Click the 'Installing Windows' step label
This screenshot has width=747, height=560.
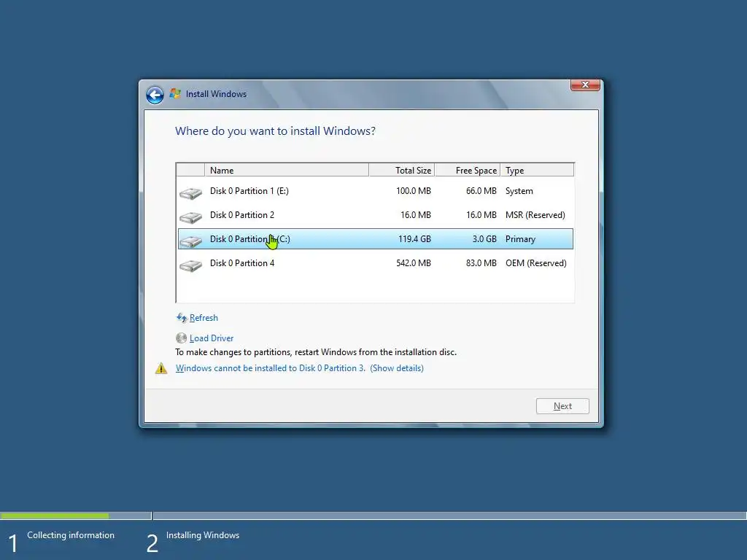point(203,535)
